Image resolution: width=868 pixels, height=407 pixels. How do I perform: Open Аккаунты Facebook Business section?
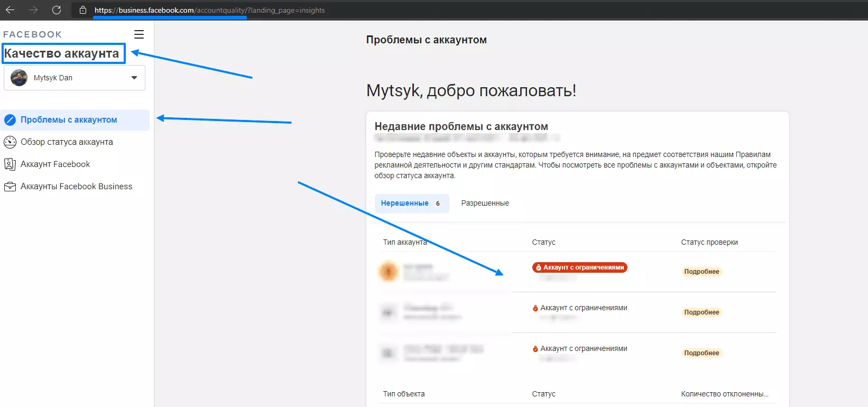point(76,187)
